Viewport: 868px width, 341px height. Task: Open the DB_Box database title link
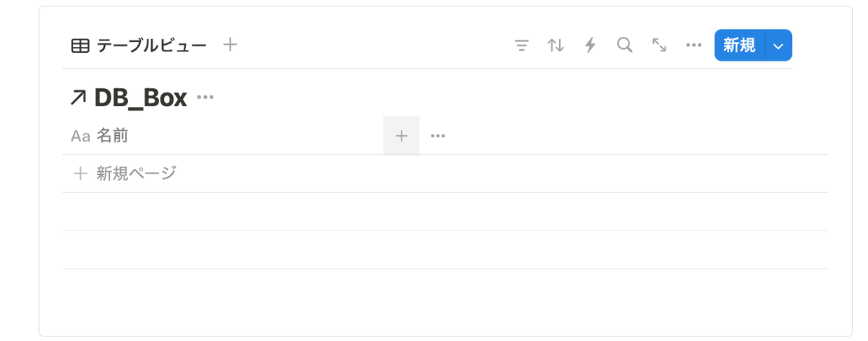(140, 98)
